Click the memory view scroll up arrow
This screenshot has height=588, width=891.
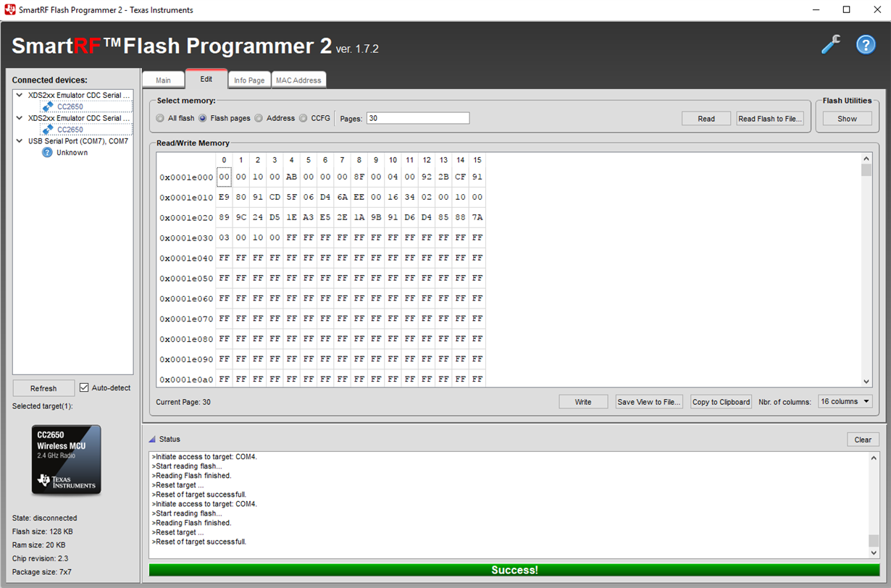[866, 159]
